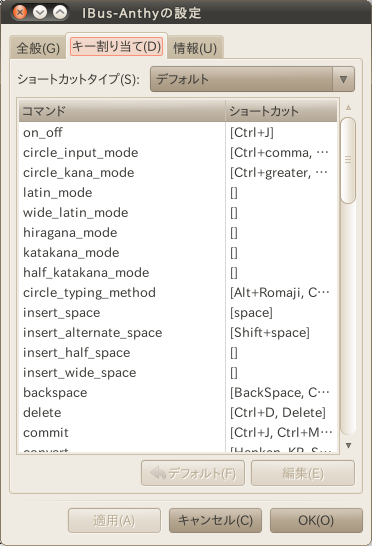Sort by the コマンド column header
372x546 pixels.
[122, 111]
